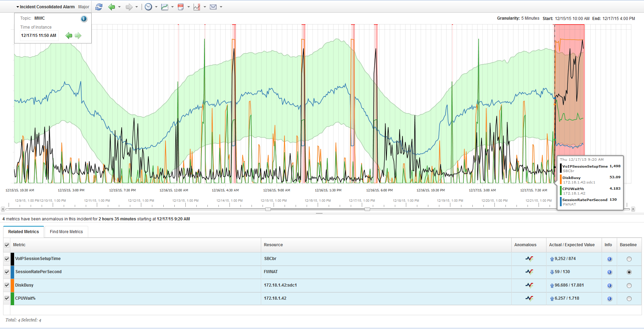Screen dimensions: 644x329
Task: Uncheck the CPUWait% metric checkbox
Action: 7,298
